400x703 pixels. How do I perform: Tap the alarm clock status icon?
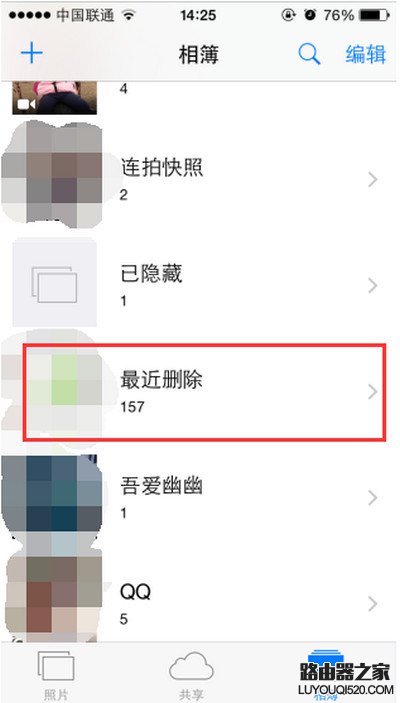click(x=310, y=15)
